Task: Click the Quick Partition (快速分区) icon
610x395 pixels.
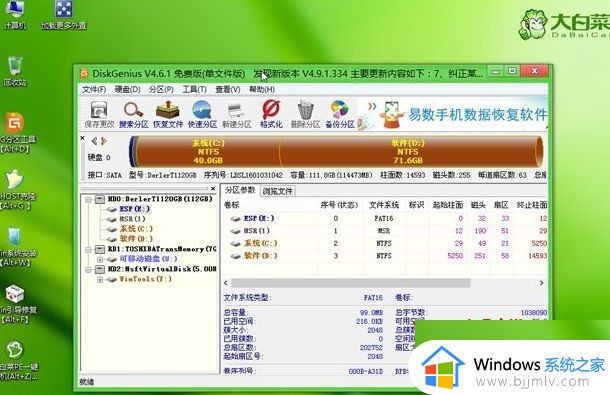Action: coord(202,114)
